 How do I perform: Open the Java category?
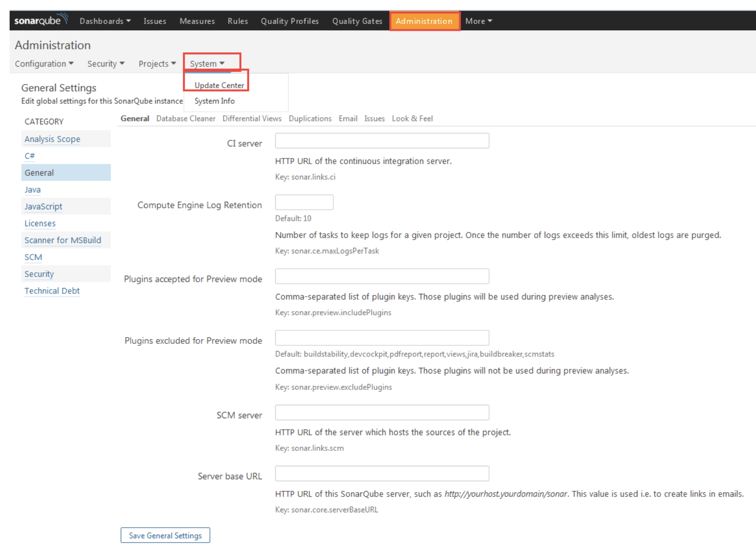click(x=32, y=190)
